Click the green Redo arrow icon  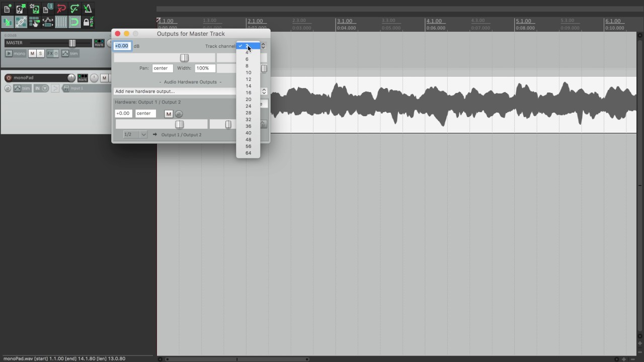click(74, 9)
